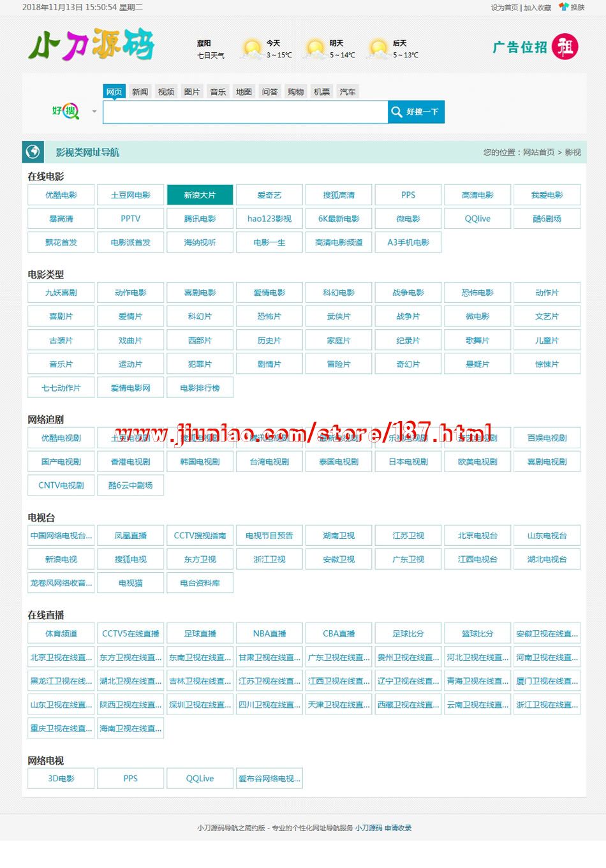This screenshot has height=868, width=606.
Task: Open the 爱奇艺 link
Action: [269, 195]
